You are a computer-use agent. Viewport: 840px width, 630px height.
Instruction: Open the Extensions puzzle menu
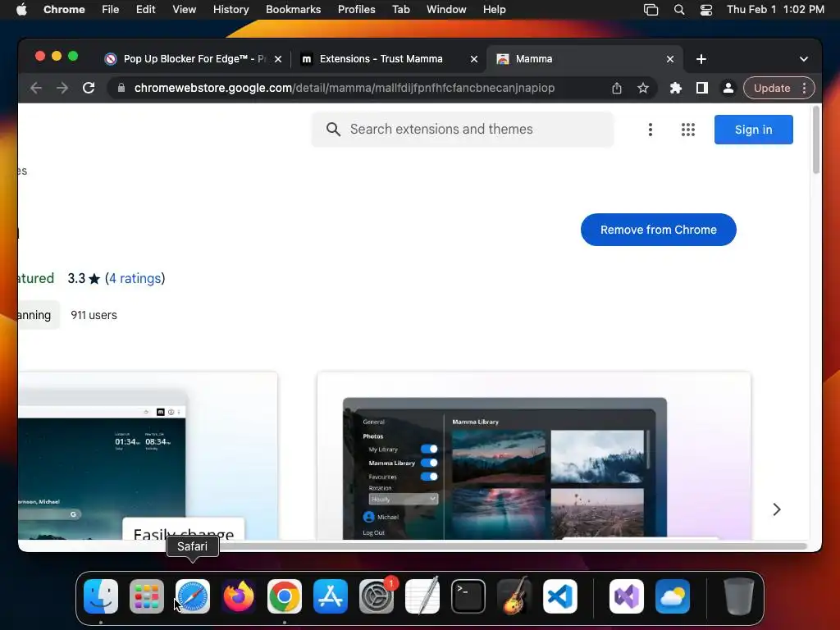[x=676, y=88]
